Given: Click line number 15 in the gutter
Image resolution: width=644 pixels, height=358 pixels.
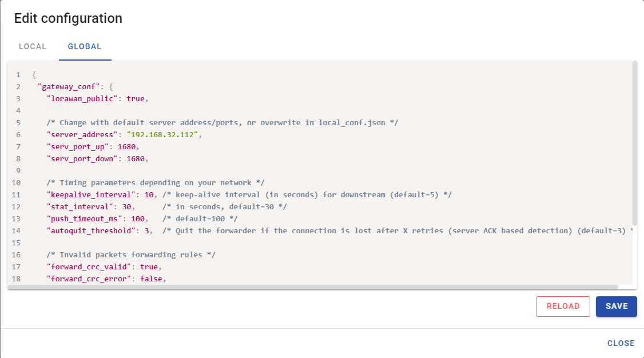Looking at the screenshot, I should coord(16,242).
